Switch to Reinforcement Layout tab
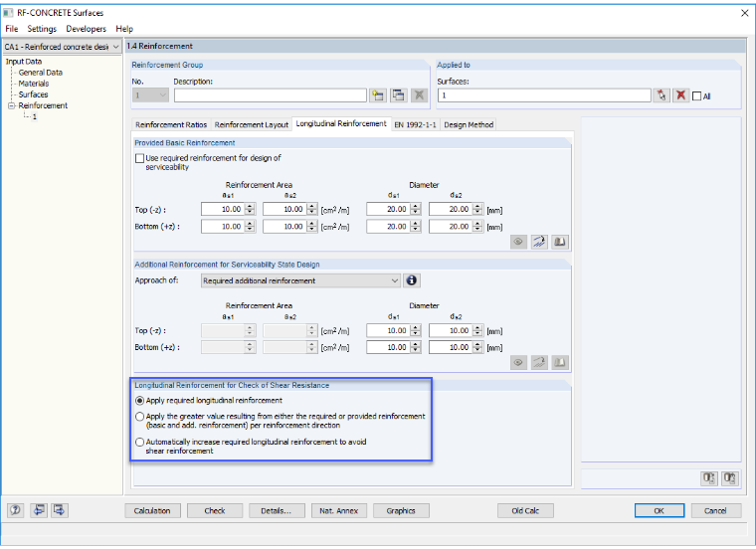 click(x=252, y=125)
